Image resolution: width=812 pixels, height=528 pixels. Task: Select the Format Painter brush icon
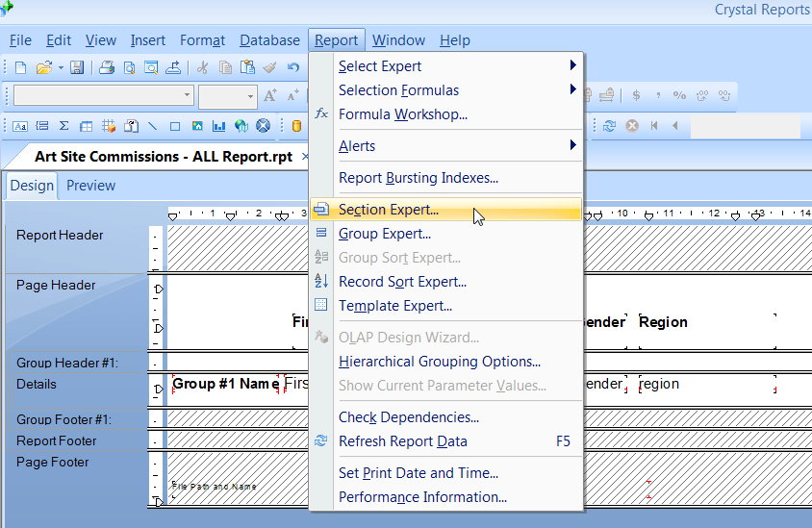click(x=269, y=67)
